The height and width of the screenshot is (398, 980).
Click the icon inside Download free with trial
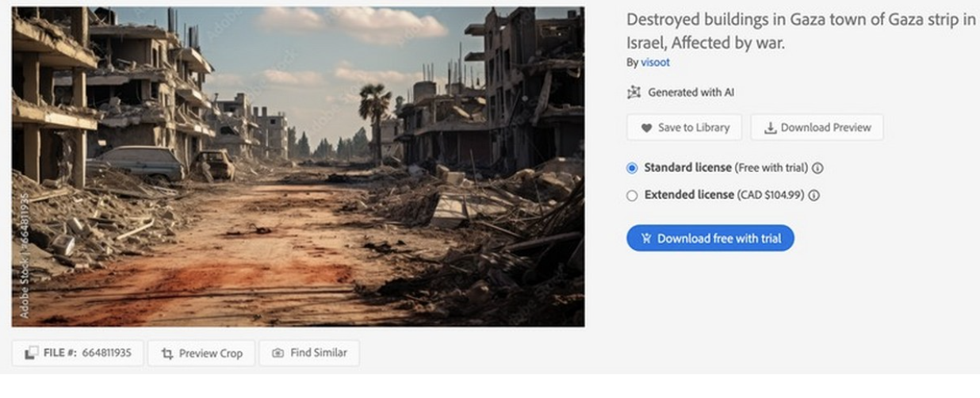tap(646, 239)
